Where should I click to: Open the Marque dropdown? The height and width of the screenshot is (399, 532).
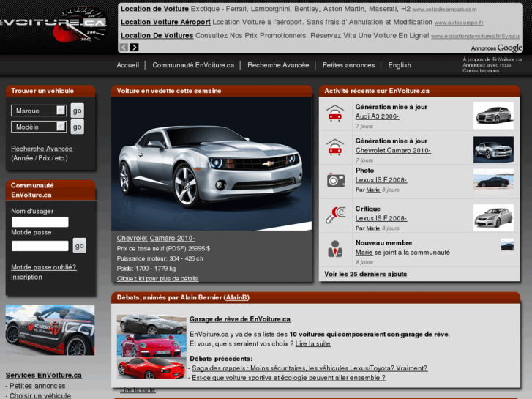39,111
